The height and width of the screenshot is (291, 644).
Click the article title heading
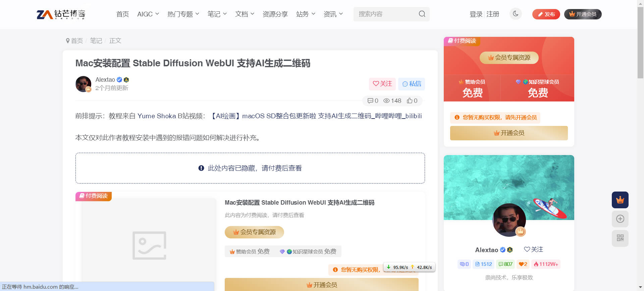pyautogui.click(x=193, y=63)
